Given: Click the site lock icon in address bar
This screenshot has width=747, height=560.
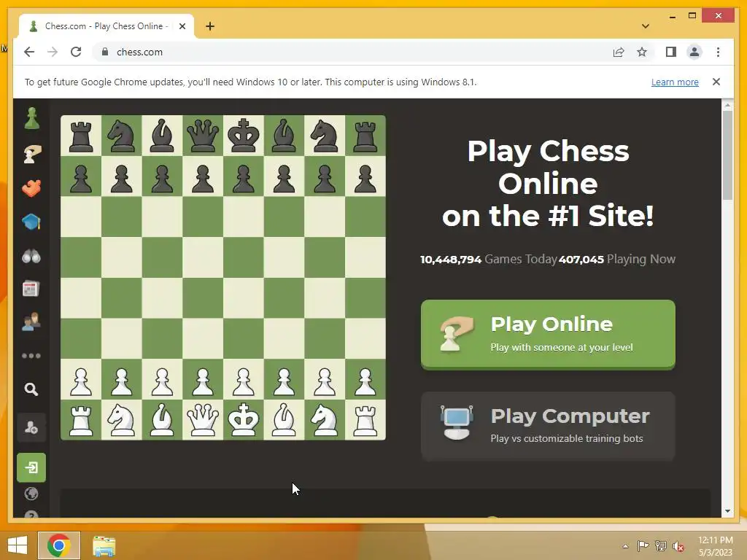Looking at the screenshot, I should pos(105,52).
